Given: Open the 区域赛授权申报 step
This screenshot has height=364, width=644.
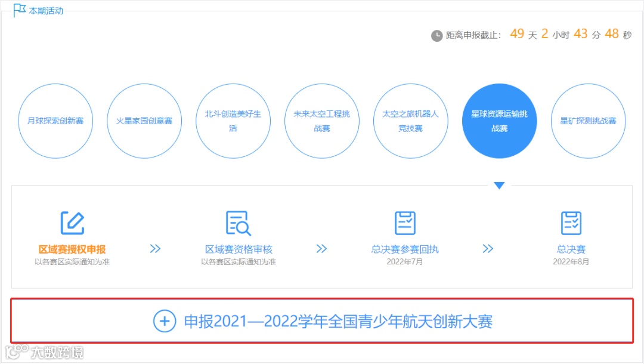Looking at the screenshot, I should pos(72,249).
